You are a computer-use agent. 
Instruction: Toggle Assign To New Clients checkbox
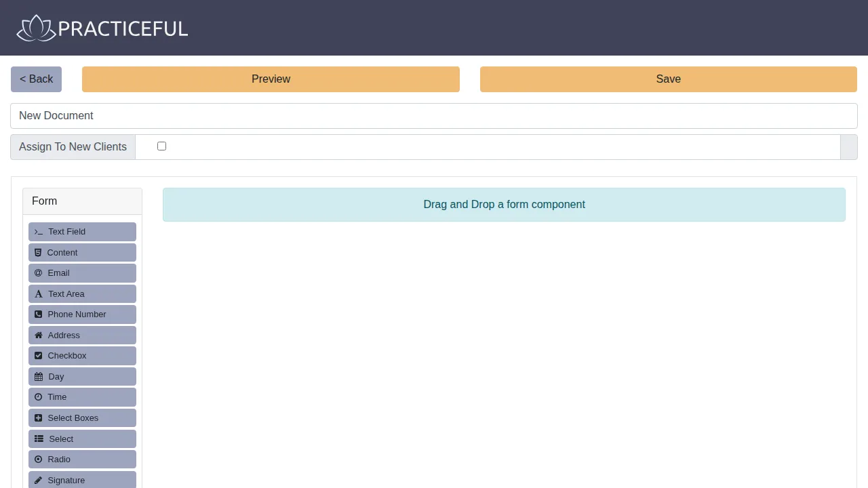click(x=161, y=146)
